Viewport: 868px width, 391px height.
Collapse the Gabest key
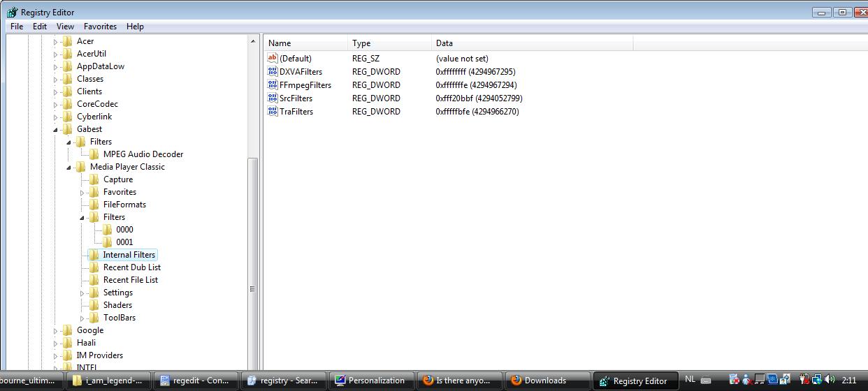(56, 130)
